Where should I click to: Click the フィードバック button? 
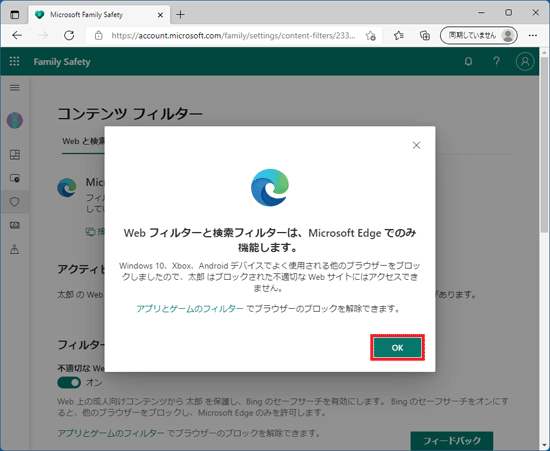452,440
